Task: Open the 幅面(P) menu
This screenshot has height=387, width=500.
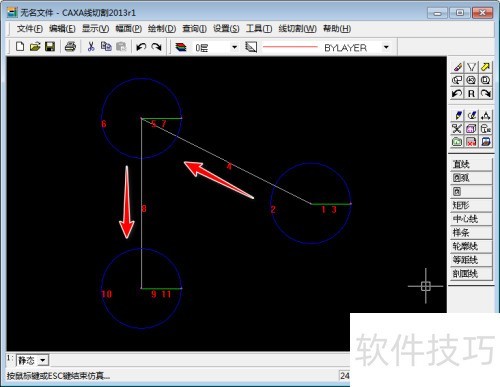Action: (x=129, y=29)
